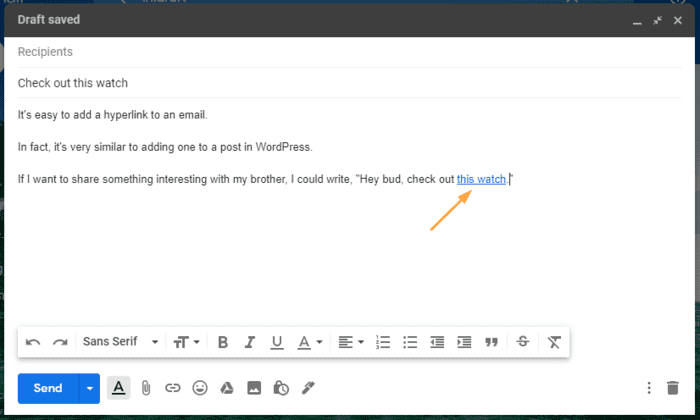700x420 pixels.
Task: Open the more send options arrow
Action: tap(90, 388)
